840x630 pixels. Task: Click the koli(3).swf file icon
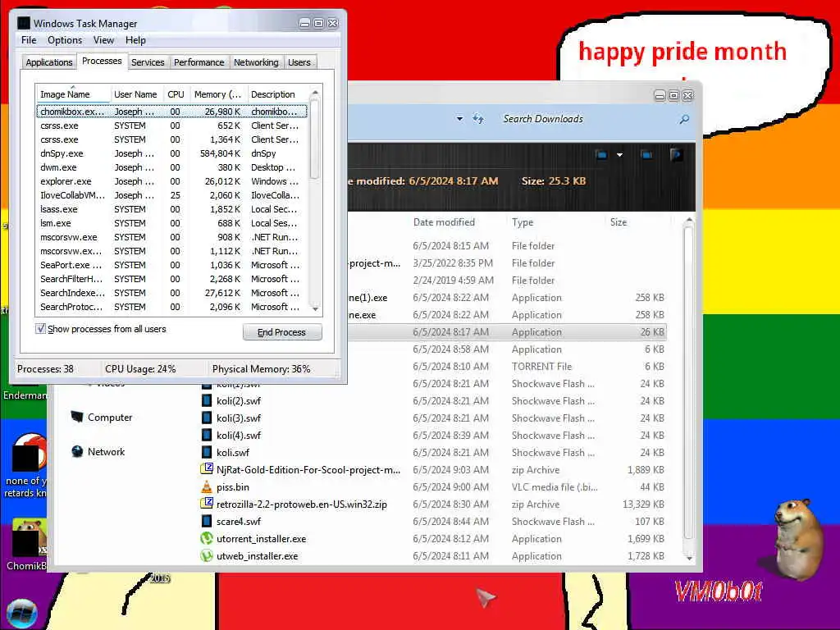pyautogui.click(x=206, y=418)
